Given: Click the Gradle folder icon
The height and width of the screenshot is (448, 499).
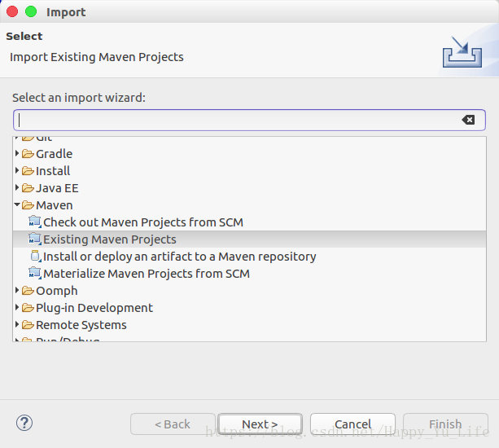Looking at the screenshot, I should pos(28,154).
